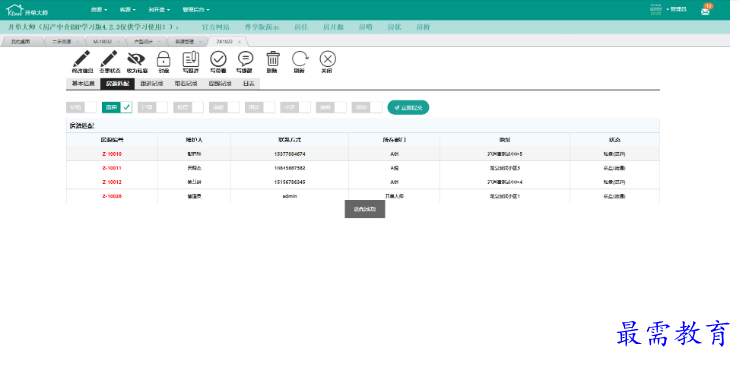Open listing Z-10012 in the table
Image resolution: width=738 pixels, height=365 pixels.
click(112, 182)
